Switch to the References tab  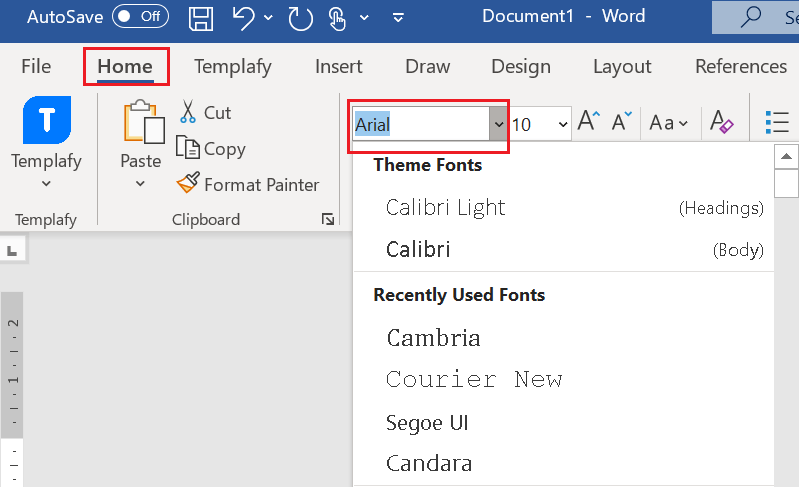tap(741, 66)
